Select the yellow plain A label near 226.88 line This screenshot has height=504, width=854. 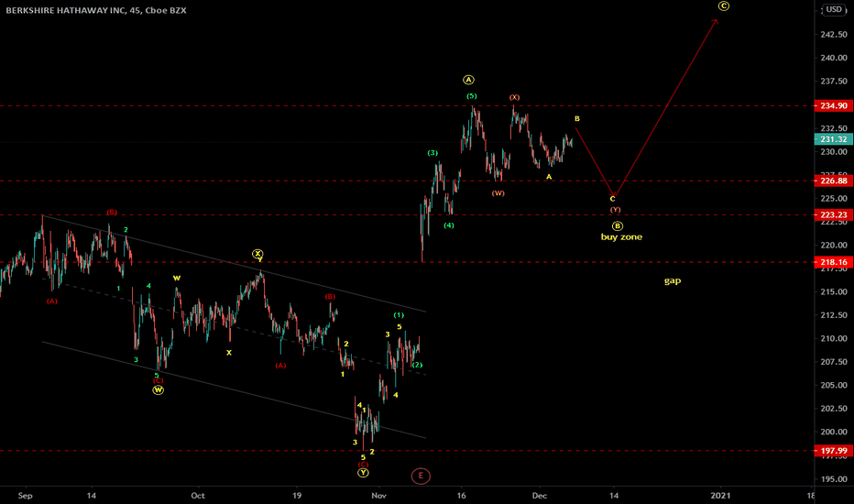(x=549, y=177)
